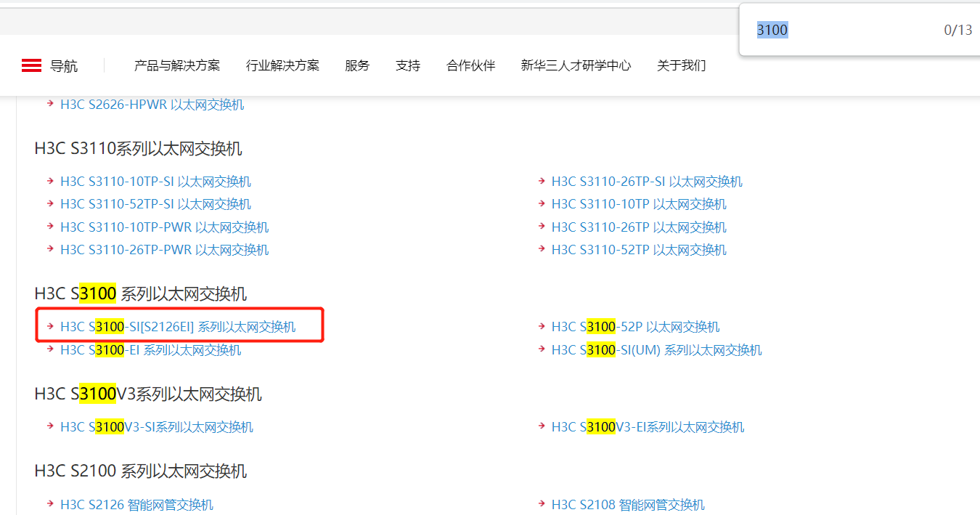The height and width of the screenshot is (515, 980).
Task: Open H3C S3100-52P 以太网交换机 link
Action: tap(636, 327)
